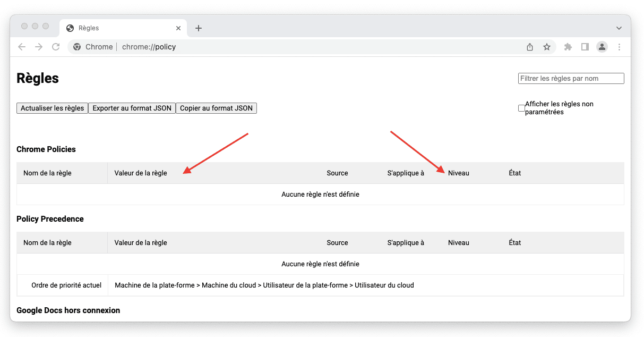This screenshot has height=337, width=644.
Task: Click Copier au format JSON
Action: (216, 108)
